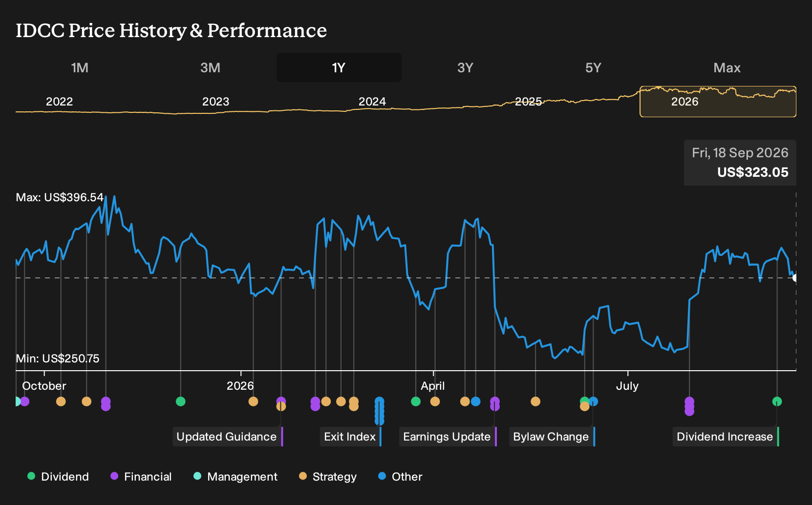Toggle the Financial legend filter
The image size is (812, 505).
coord(141,477)
